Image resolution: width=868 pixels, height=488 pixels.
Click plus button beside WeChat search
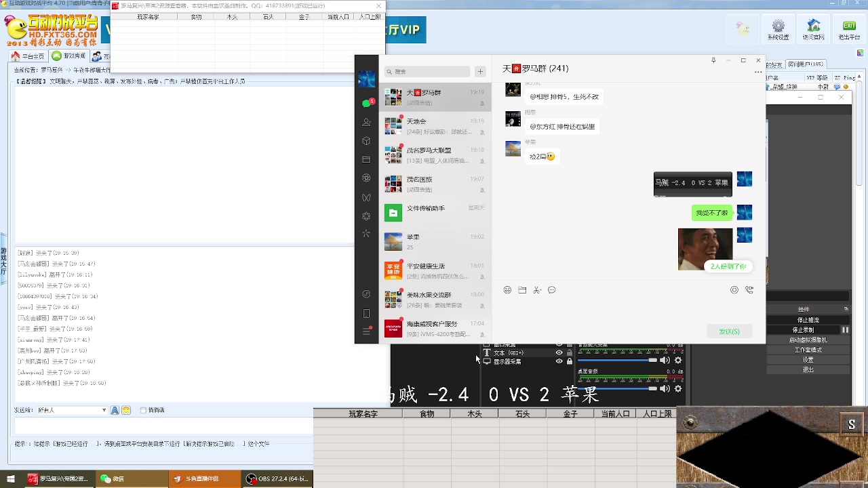480,71
